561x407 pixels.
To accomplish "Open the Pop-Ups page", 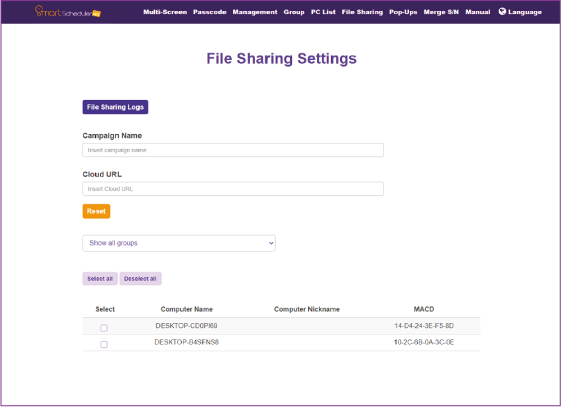I will (403, 12).
